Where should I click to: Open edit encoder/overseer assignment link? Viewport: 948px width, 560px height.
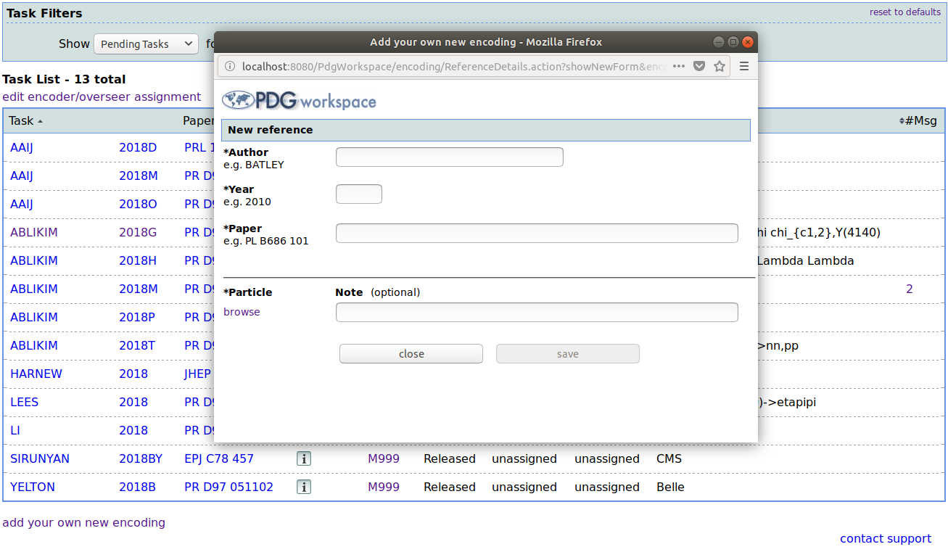(102, 96)
